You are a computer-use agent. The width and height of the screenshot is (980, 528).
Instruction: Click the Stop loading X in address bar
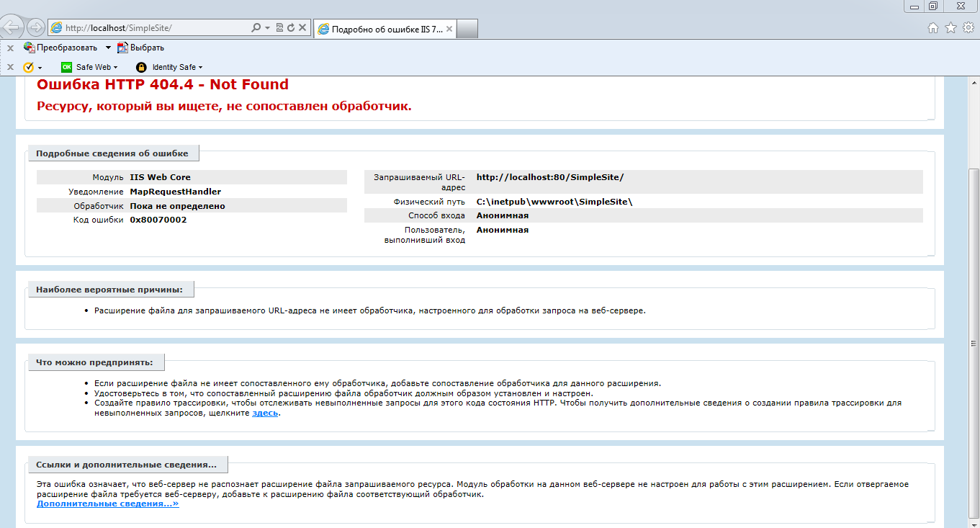302,28
